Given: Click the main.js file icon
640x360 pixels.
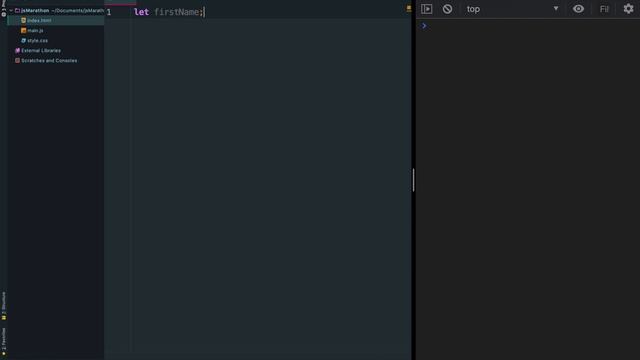Looking at the screenshot, I should 23,31.
